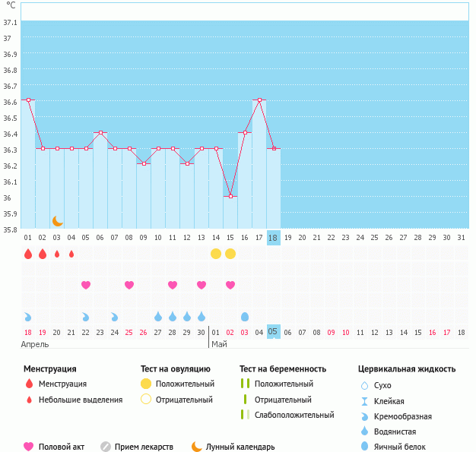The image size is (476, 452).
Task: Click the temperature point on cycle day 17
Action: click(259, 100)
